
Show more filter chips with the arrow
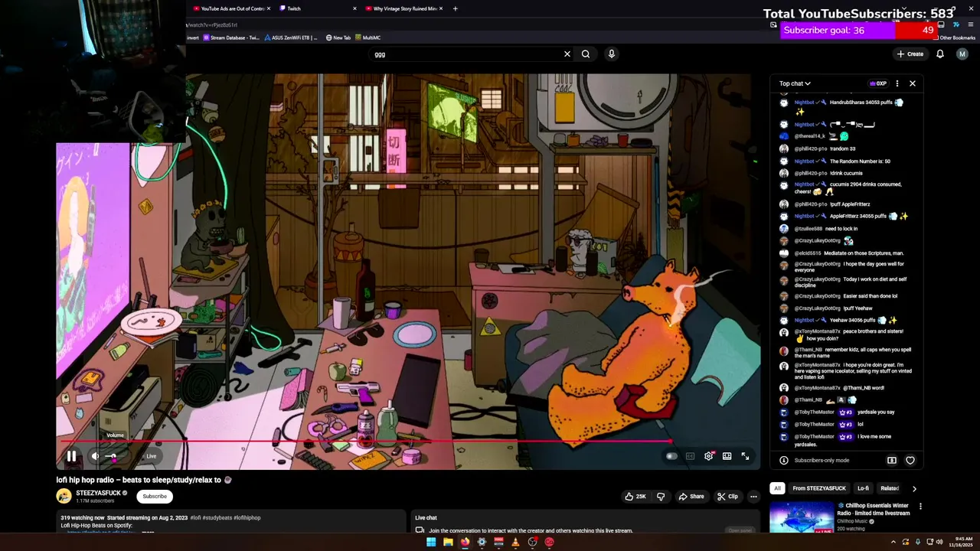point(914,488)
